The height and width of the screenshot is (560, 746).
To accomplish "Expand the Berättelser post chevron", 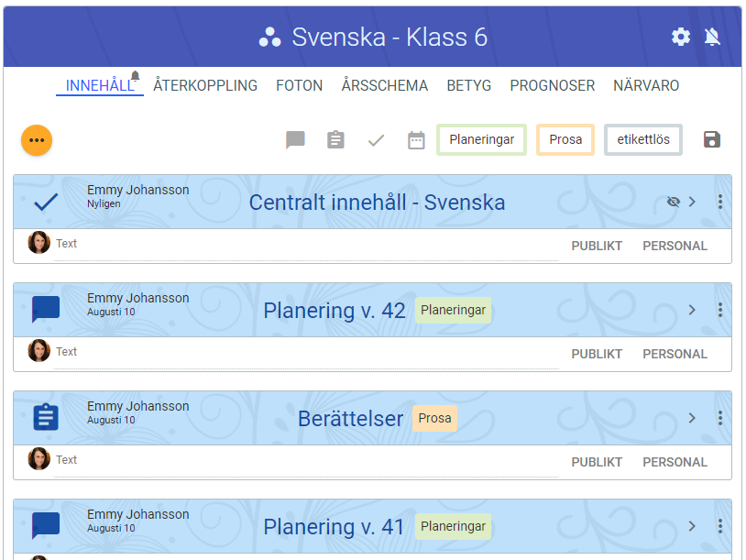I will (x=693, y=418).
